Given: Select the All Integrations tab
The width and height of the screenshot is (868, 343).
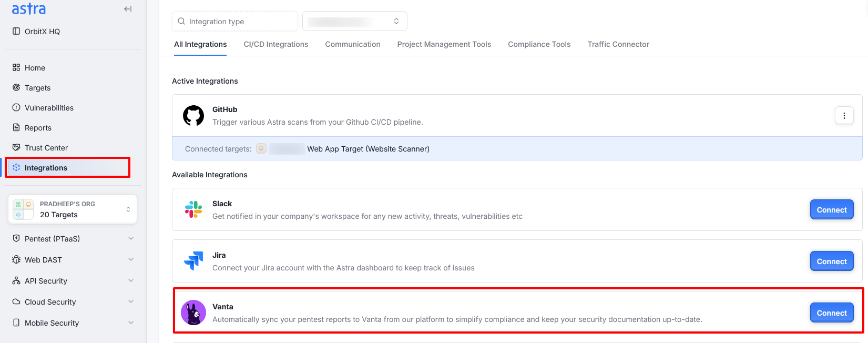Looking at the screenshot, I should tap(200, 45).
